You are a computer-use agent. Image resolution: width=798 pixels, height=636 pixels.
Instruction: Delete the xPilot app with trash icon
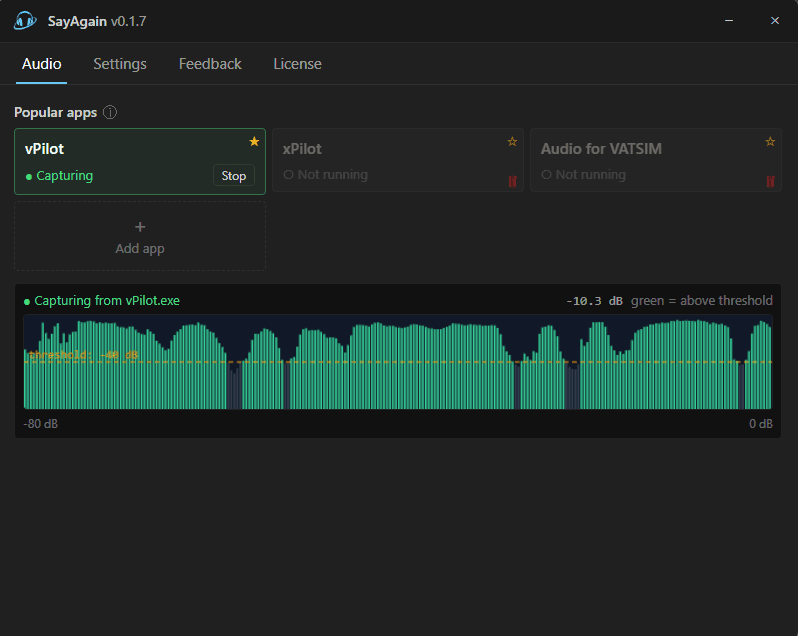tap(512, 181)
